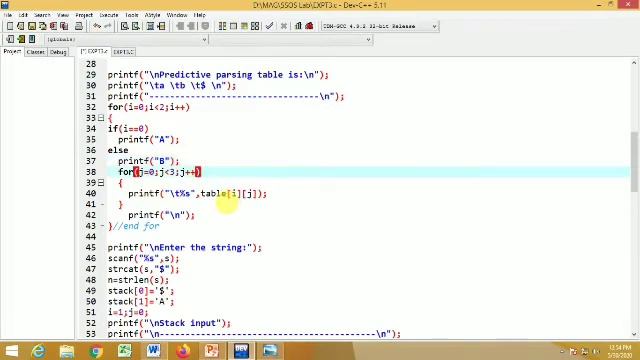Click the vertical scrollbar thumb in editor
Screen dimensions: 640x360
pyautogui.click(x=634, y=161)
